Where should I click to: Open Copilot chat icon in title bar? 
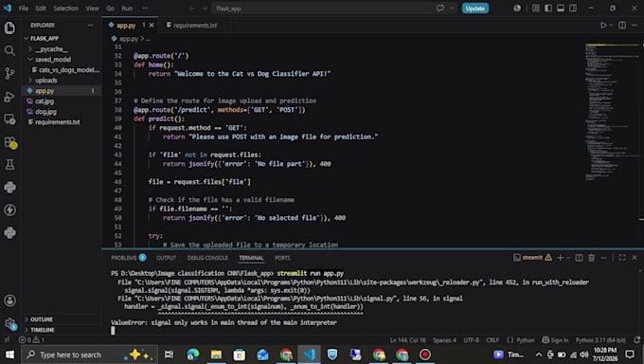pos(439,8)
